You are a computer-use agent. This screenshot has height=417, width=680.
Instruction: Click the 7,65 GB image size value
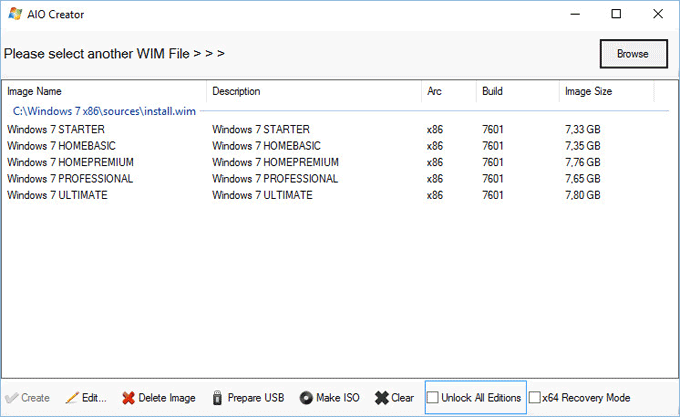583,179
